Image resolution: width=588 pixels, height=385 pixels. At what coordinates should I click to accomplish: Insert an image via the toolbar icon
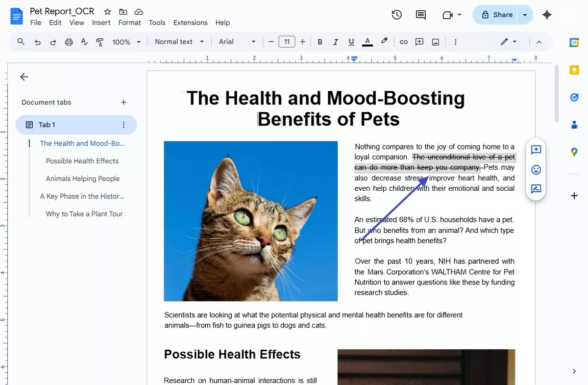pos(435,42)
